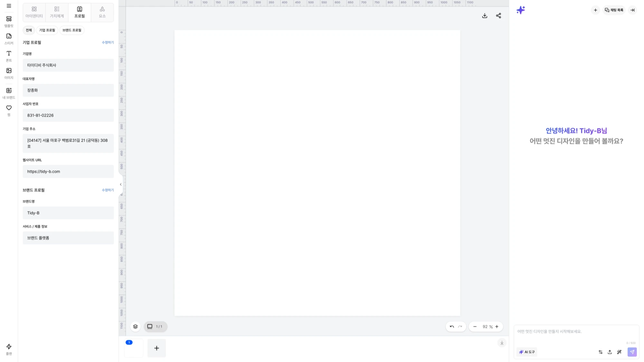Upload a file to the chat

pyautogui.click(x=610, y=352)
